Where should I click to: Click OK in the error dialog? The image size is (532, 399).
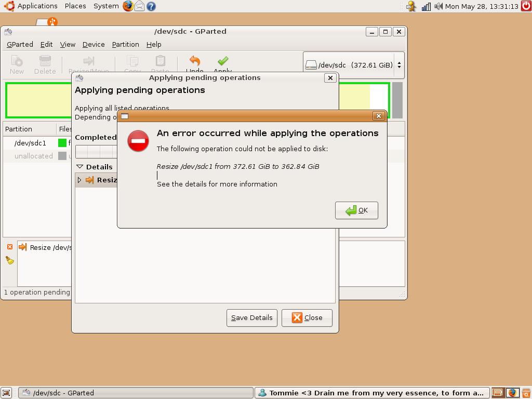click(356, 210)
